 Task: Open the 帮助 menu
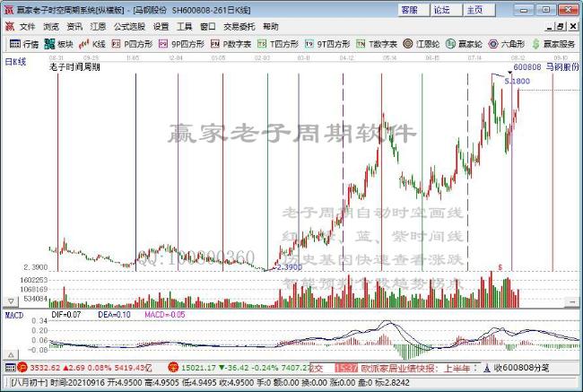pyautogui.click(x=271, y=26)
